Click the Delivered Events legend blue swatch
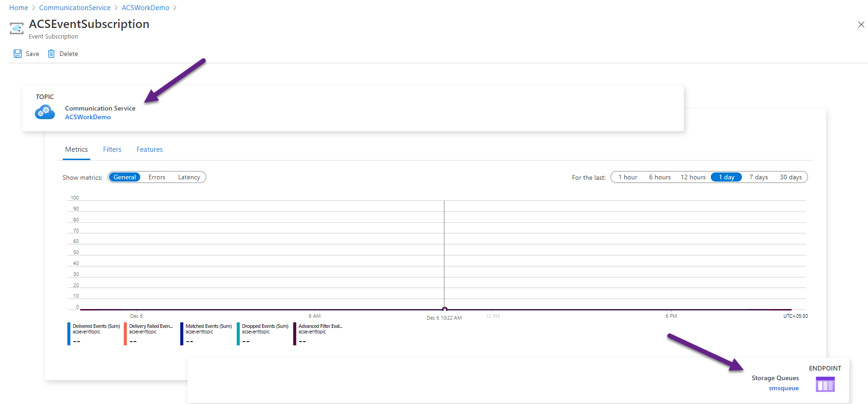Viewport: 868px width, 404px height. (69, 333)
